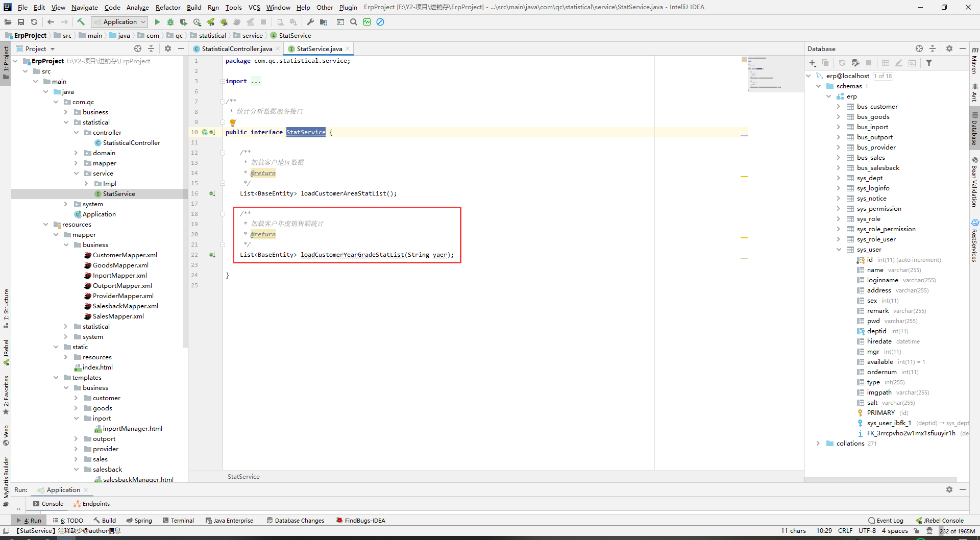Open the 6: TODO tool window

pyautogui.click(x=68, y=521)
